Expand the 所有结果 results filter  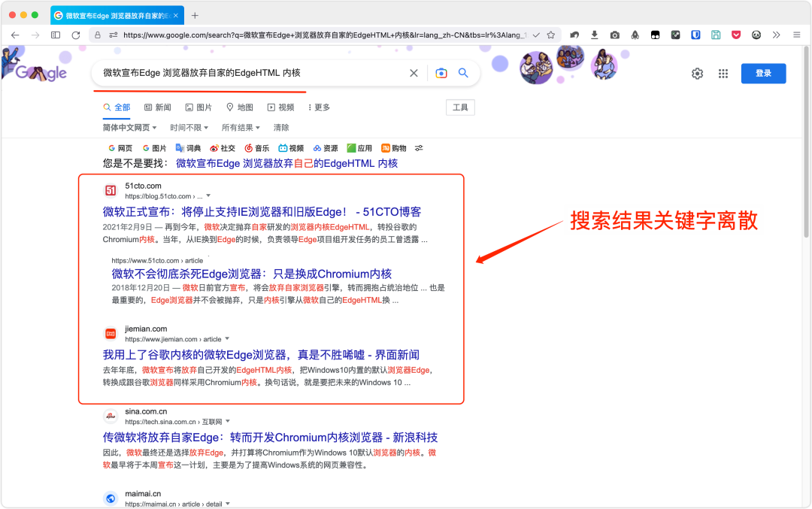241,127
